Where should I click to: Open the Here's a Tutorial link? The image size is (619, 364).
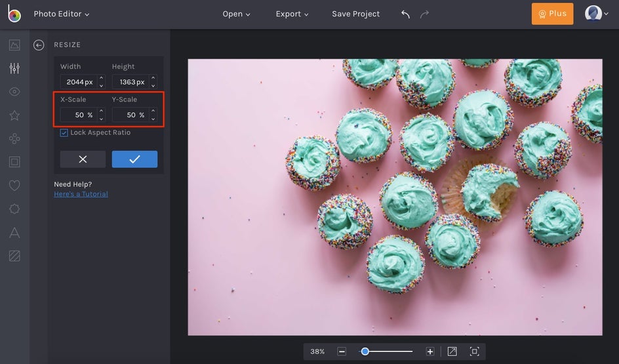click(x=81, y=194)
